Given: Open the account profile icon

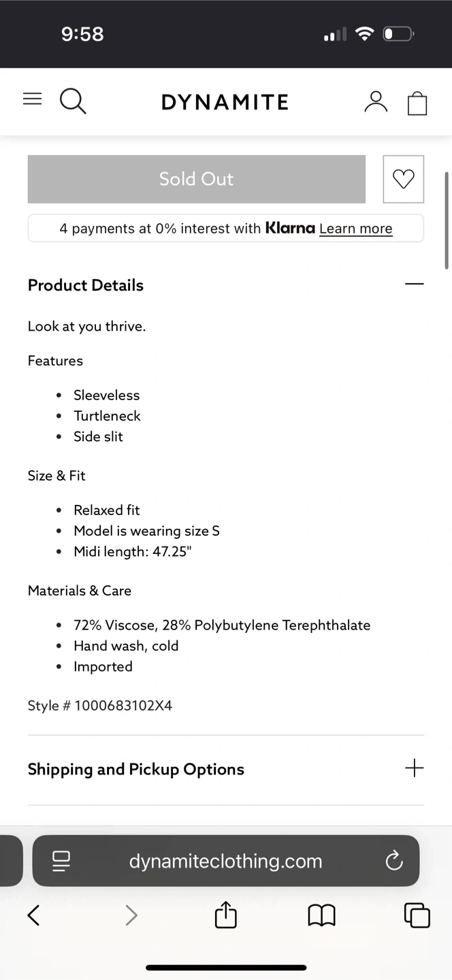Looking at the screenshot, I should 375,101.
